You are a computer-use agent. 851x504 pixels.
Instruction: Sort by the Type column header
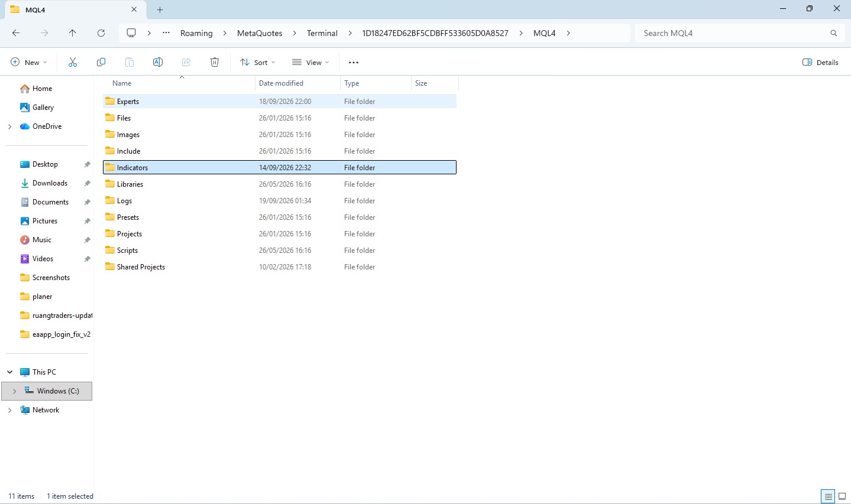click(x=376, y=83)
